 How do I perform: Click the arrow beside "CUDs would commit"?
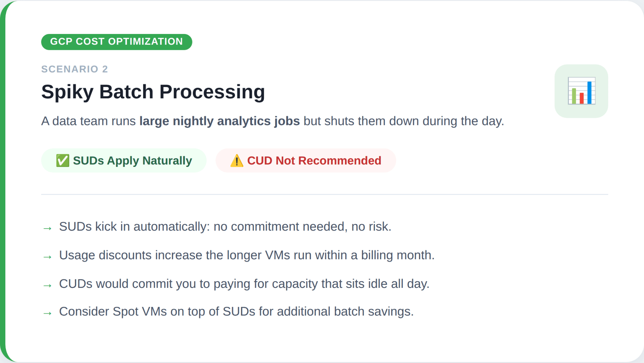(x=47, y=285)
